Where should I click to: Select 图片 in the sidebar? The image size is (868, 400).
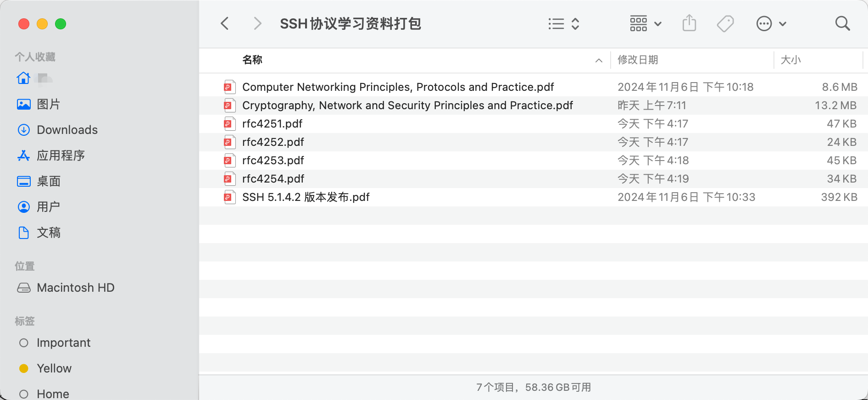click(48, 104)
